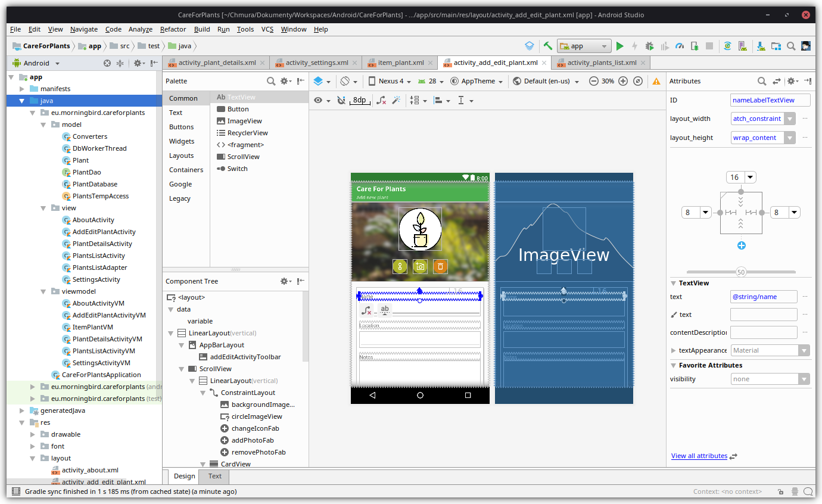822x504 pixels.
Task: Zoom out the layout preview with minus icon
Action: tap(594, 81)
